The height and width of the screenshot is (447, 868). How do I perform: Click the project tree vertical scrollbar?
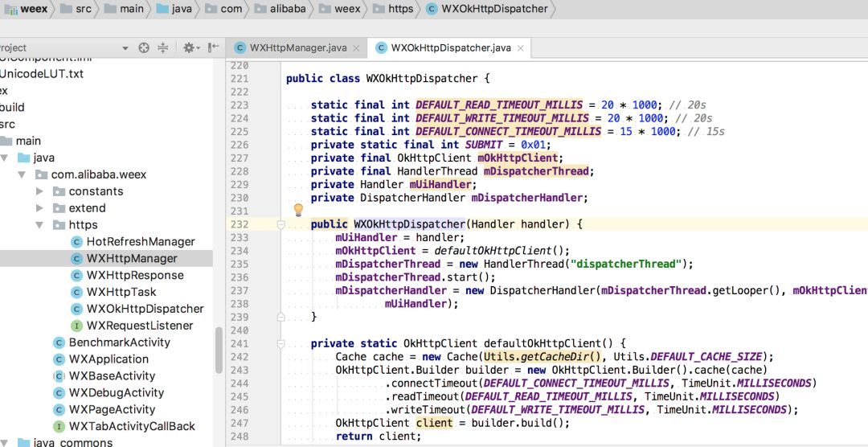[219, 350]
